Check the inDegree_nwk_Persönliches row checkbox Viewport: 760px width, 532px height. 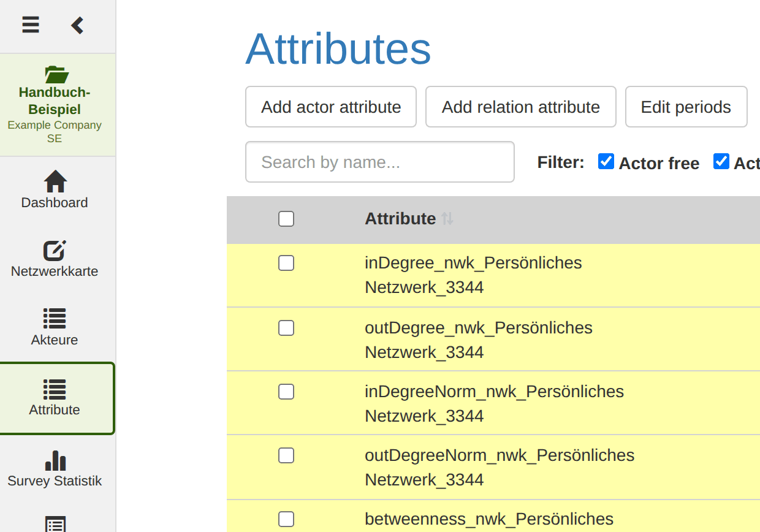click(286, 263)
